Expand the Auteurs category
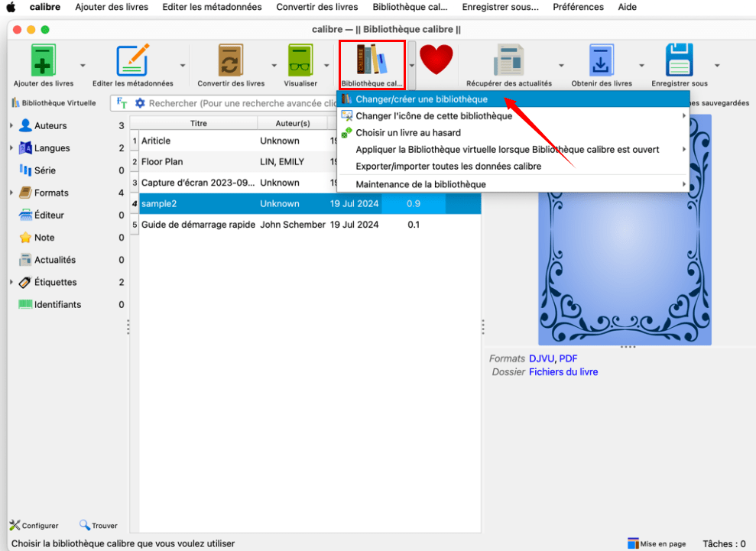 tap(11, 125)
